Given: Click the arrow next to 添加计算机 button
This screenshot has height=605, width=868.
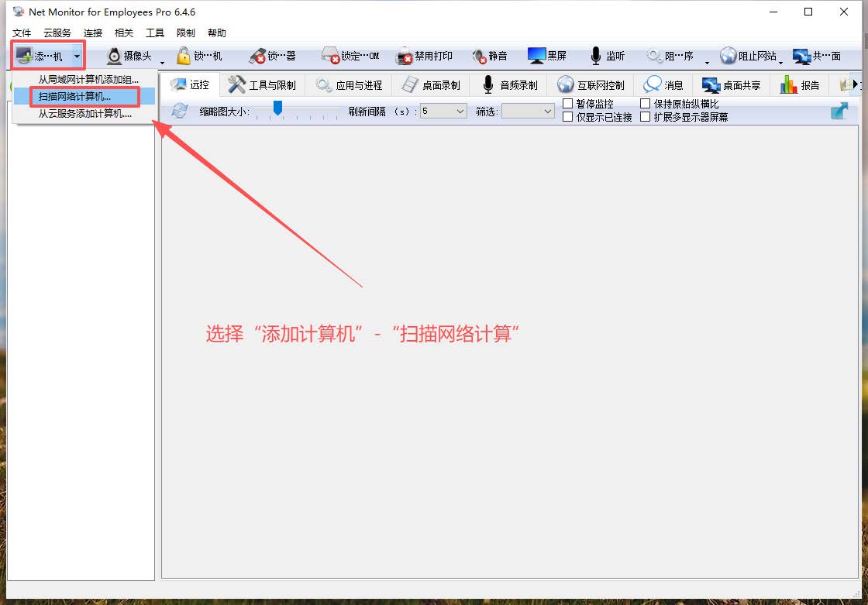Looking at the screenshot, I should [x=76, y=56].
